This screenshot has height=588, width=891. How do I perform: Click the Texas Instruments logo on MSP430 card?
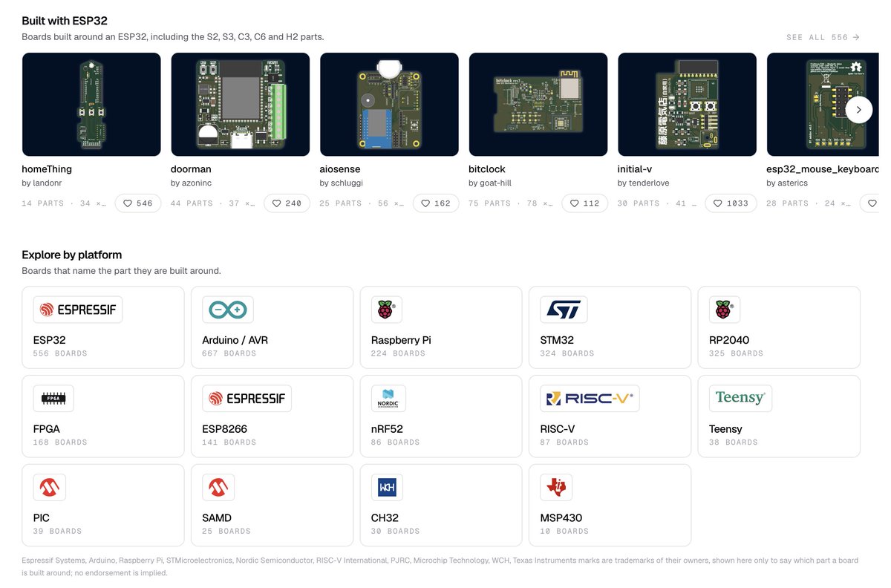pos(556,488)
